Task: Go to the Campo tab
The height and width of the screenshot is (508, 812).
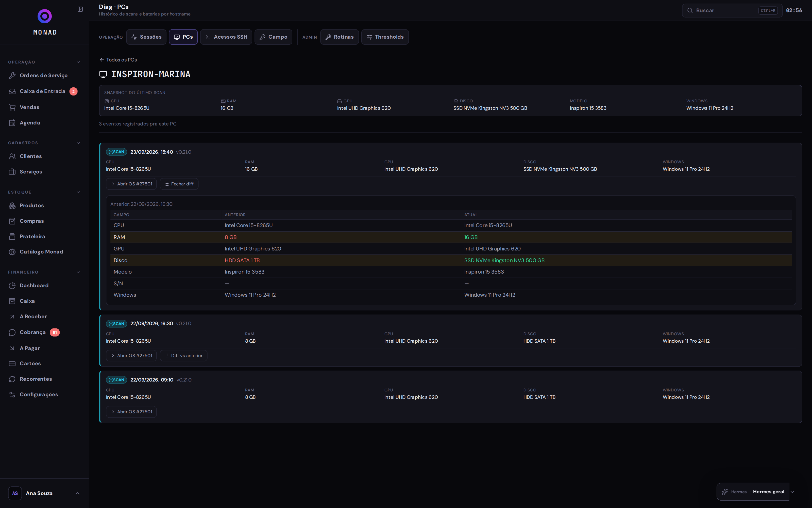Action: pyautogui.click(x=274, y=37)
